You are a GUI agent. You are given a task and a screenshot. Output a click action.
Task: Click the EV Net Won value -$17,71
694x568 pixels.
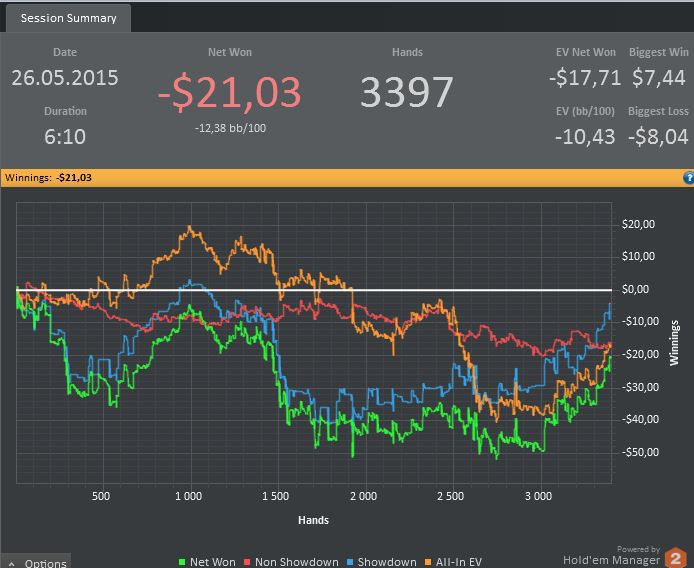coord(585,78)
